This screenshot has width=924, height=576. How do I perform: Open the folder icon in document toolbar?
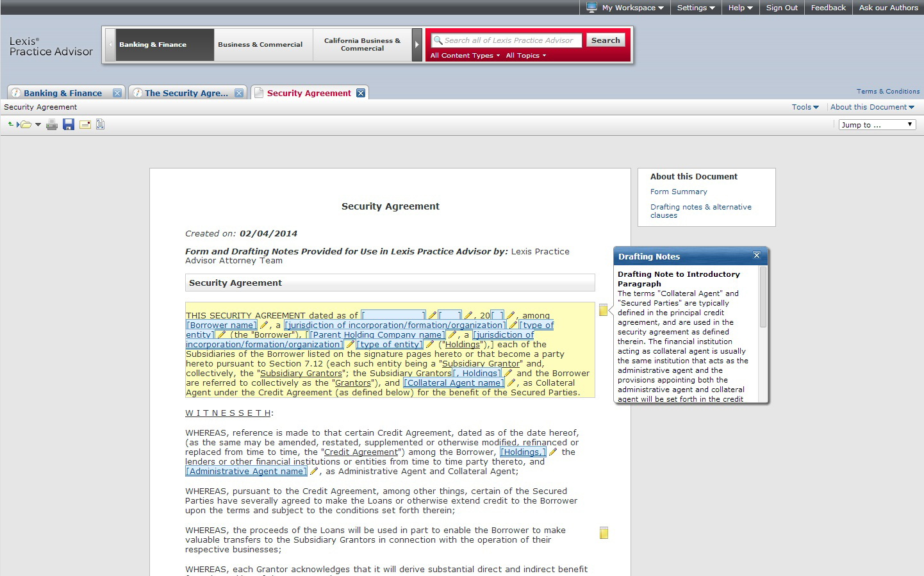click(x=25, y=124)
